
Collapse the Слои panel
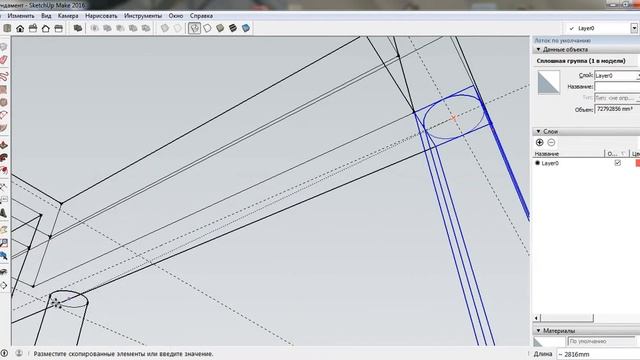click(x=538, y=131)
